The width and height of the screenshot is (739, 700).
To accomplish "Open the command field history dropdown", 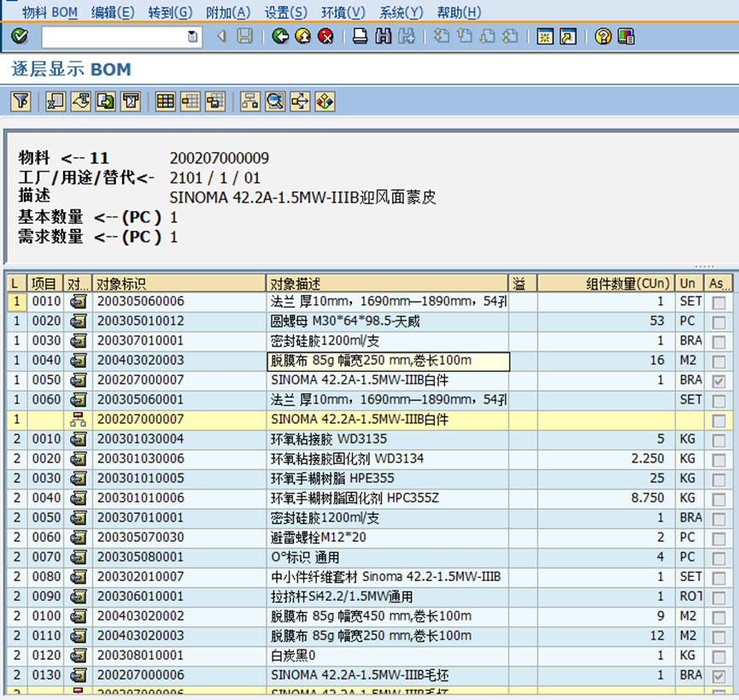I will 192,36.
